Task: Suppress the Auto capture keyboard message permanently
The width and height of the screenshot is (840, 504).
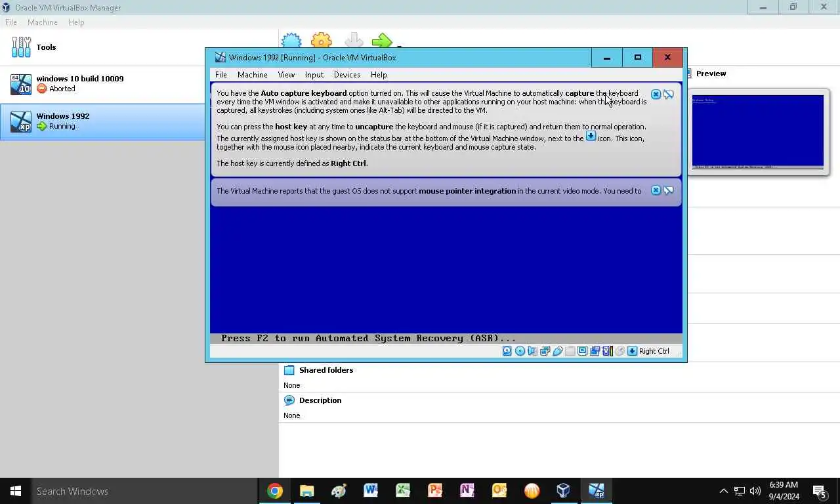Action: [x=668, y=94]
